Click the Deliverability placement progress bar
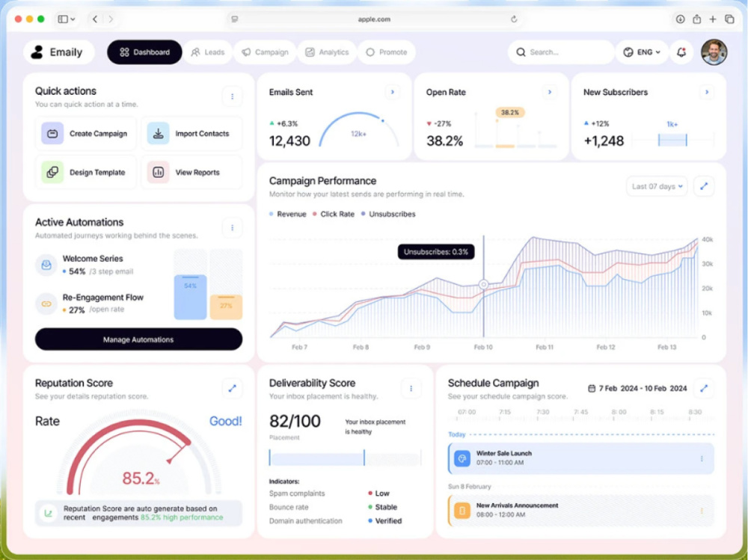Screen dimensions: 748x560 click(x=345, y=458)
